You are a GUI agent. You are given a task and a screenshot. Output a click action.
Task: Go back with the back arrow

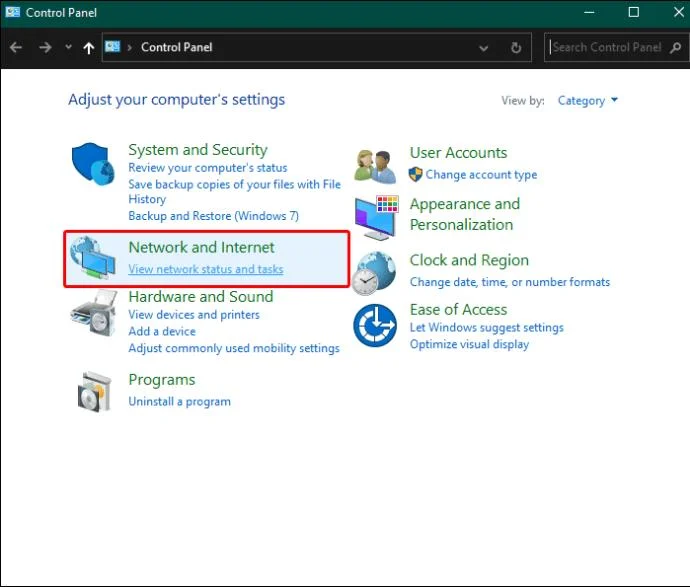point(16,47)
